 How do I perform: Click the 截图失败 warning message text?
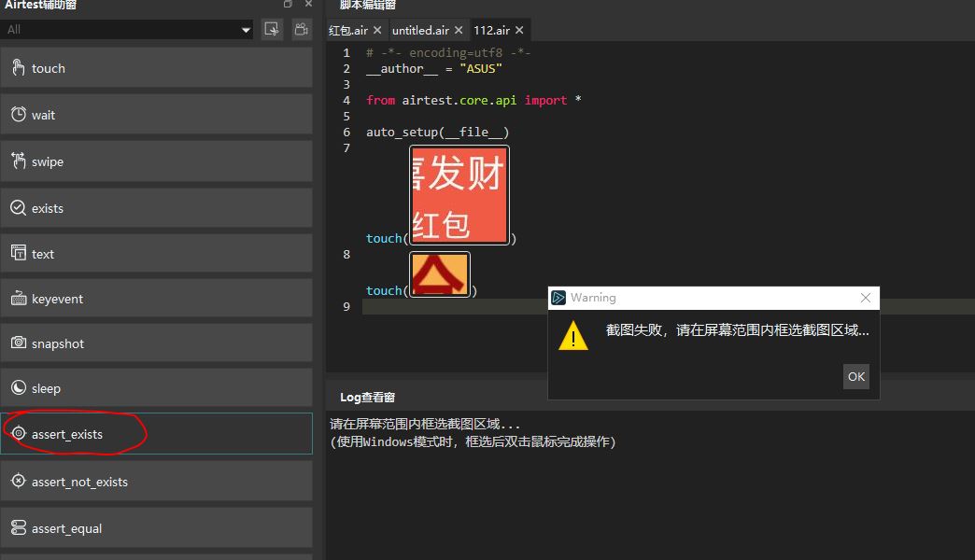click(x=737, y=330)
